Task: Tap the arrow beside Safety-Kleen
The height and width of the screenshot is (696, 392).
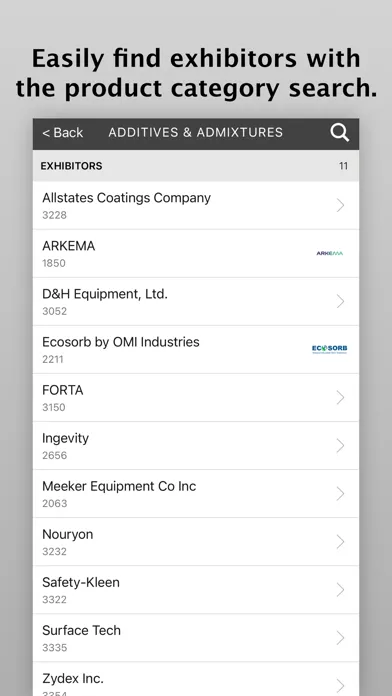Action: click(x=340, y=590)
